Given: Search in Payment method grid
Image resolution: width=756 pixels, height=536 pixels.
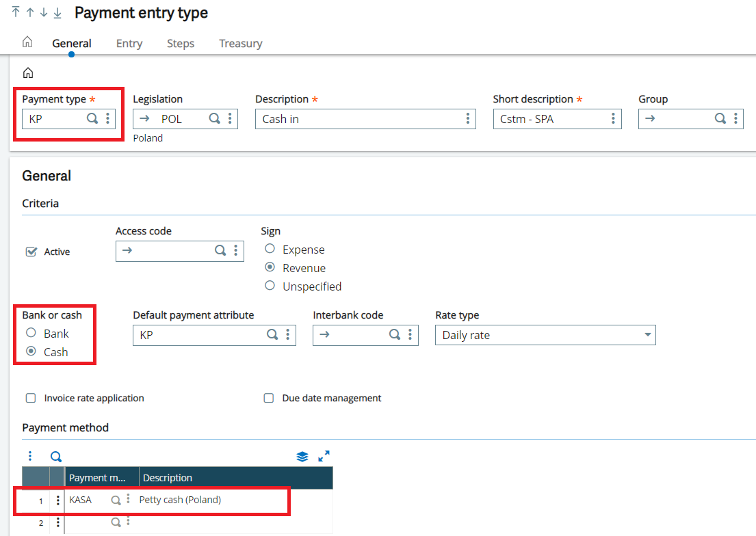Looking at the screenshot, I should (x=56, y=457).
